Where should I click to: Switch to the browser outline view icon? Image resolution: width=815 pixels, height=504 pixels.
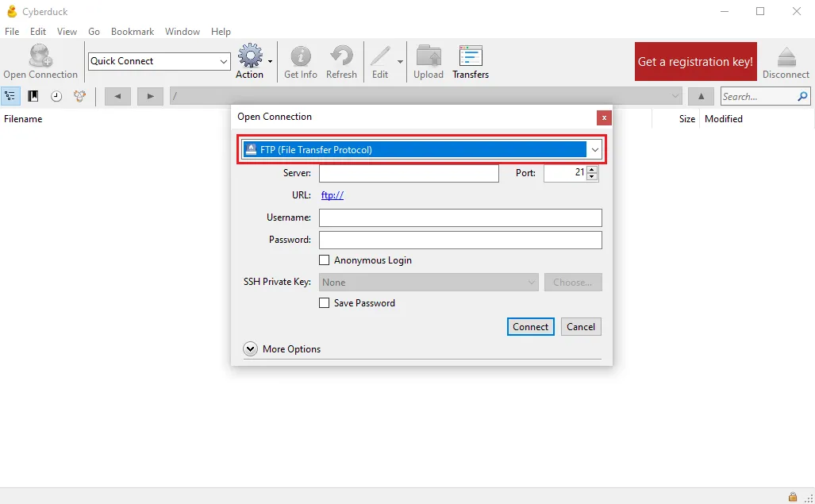(10, 96)
